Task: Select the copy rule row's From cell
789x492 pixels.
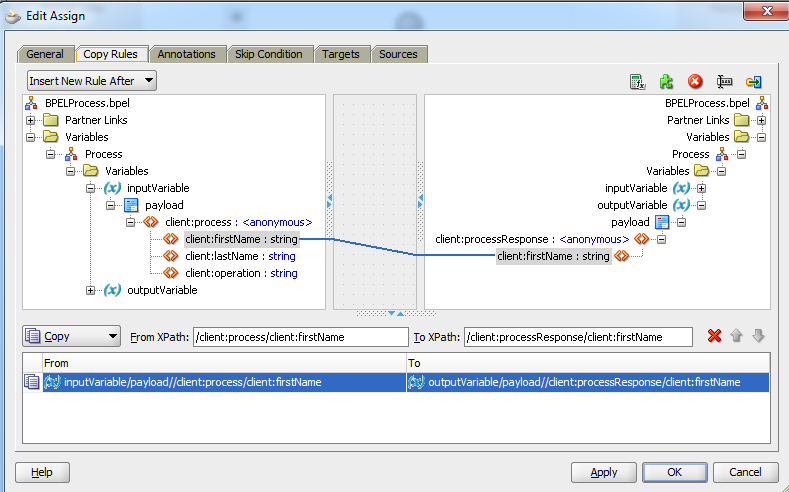Action: (x=224, y=382)
